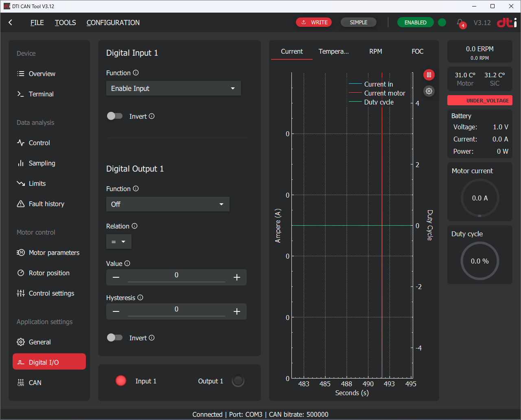Image resolution: width=521 pixels, height=420 pixels.
Task: Go to Fault history page
Action: coord(49,204)
